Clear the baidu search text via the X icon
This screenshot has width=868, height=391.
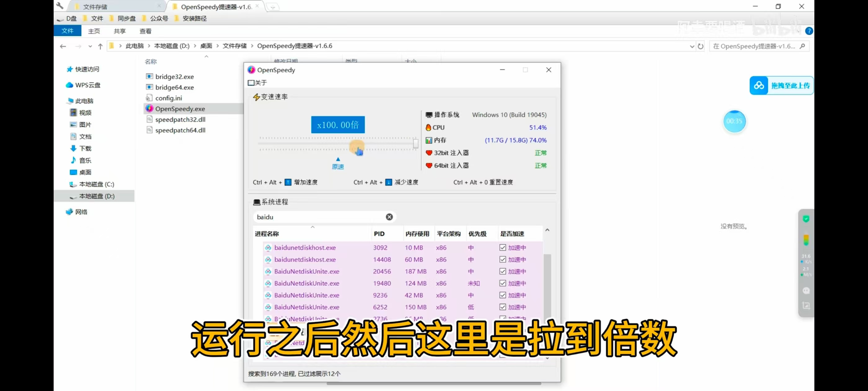click(x=389, y=217)
